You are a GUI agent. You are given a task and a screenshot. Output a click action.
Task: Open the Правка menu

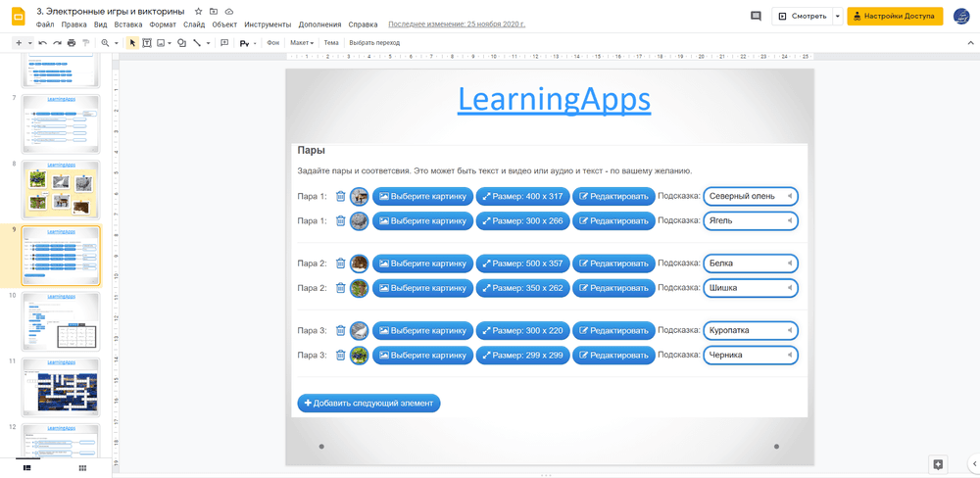tap(73, 25)
